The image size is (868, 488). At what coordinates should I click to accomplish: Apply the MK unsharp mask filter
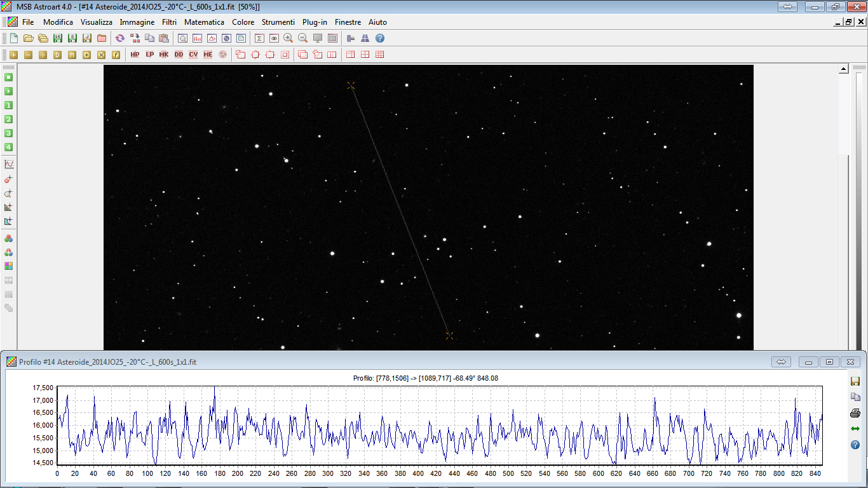[x=164, y=55]
